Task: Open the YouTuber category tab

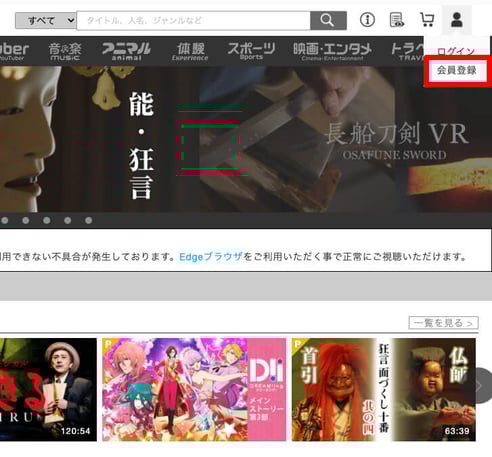Action: pos(13,51)
